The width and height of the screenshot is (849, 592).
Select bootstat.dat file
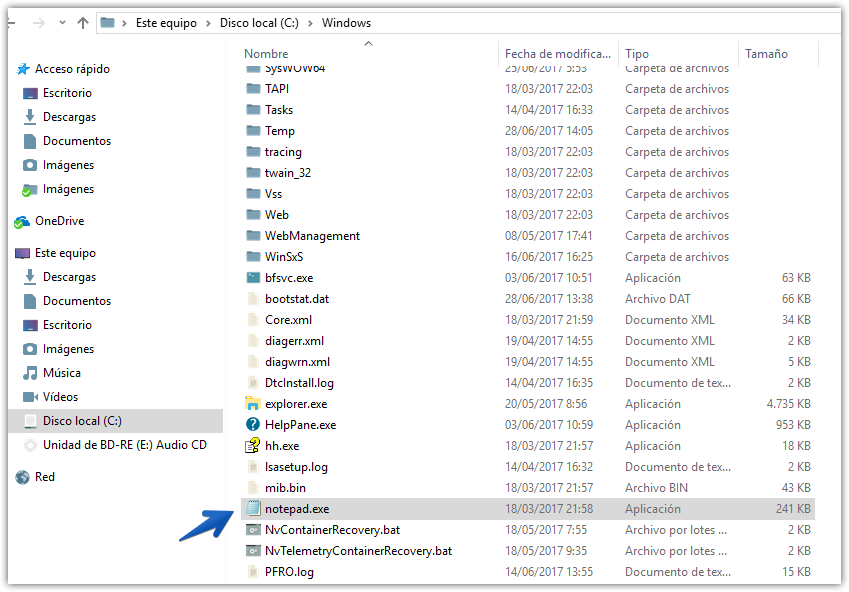[x=297, y=299]
